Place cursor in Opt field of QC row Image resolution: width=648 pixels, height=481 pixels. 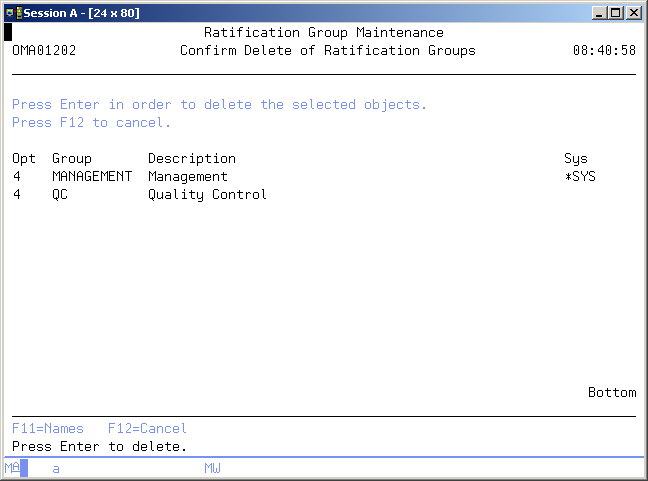(17, 195)
